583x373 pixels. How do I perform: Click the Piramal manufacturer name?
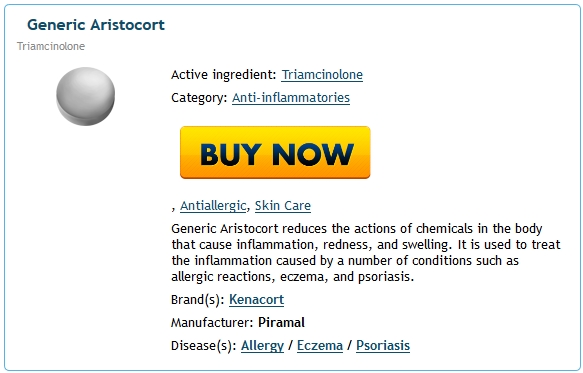pos(281,322)
